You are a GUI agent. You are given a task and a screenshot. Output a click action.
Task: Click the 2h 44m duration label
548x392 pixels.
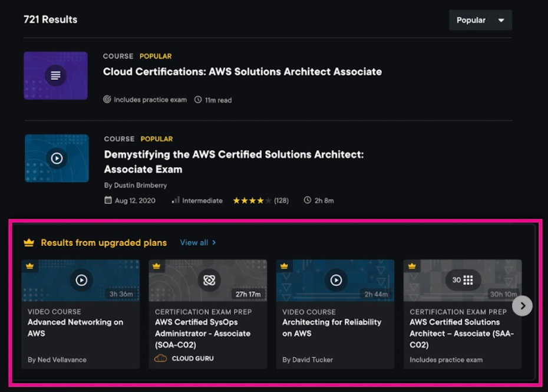coord(376,294)
